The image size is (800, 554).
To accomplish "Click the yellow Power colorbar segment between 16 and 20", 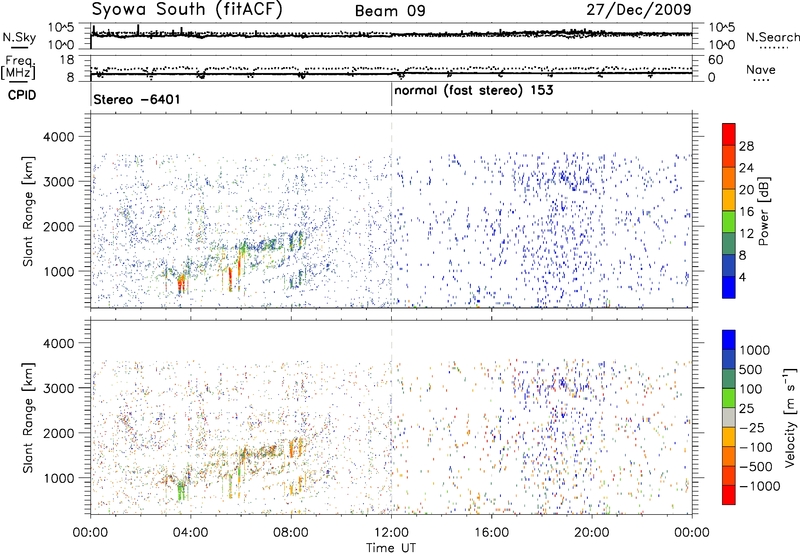I will click(x=729, y=200).
